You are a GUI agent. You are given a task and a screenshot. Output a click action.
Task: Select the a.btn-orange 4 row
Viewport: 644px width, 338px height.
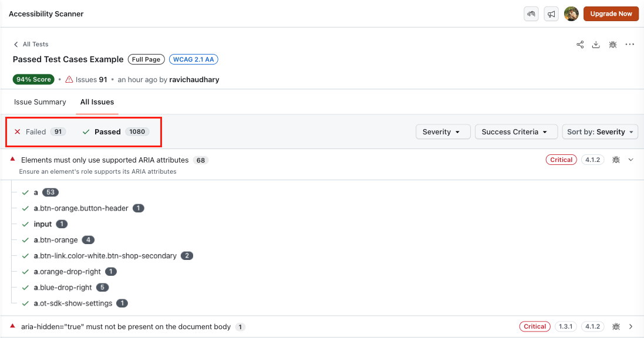pos(58,240)
